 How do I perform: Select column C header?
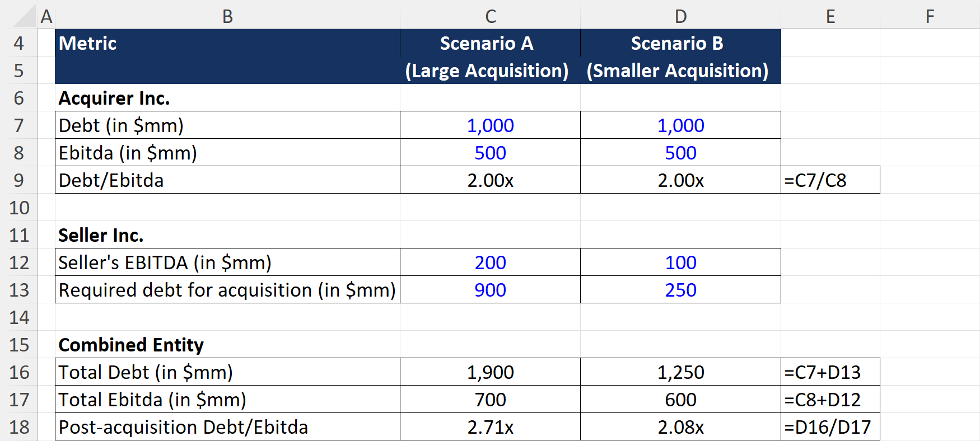[490, 16]
